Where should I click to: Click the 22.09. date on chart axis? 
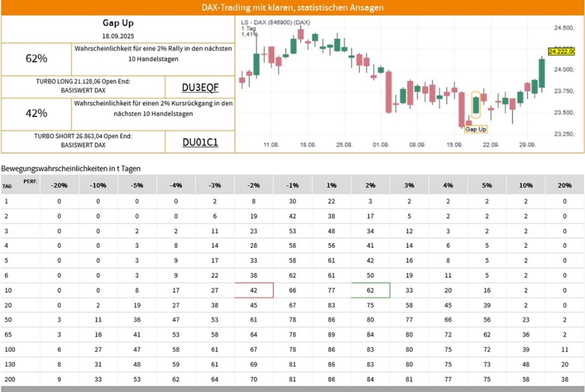point(490,145)
